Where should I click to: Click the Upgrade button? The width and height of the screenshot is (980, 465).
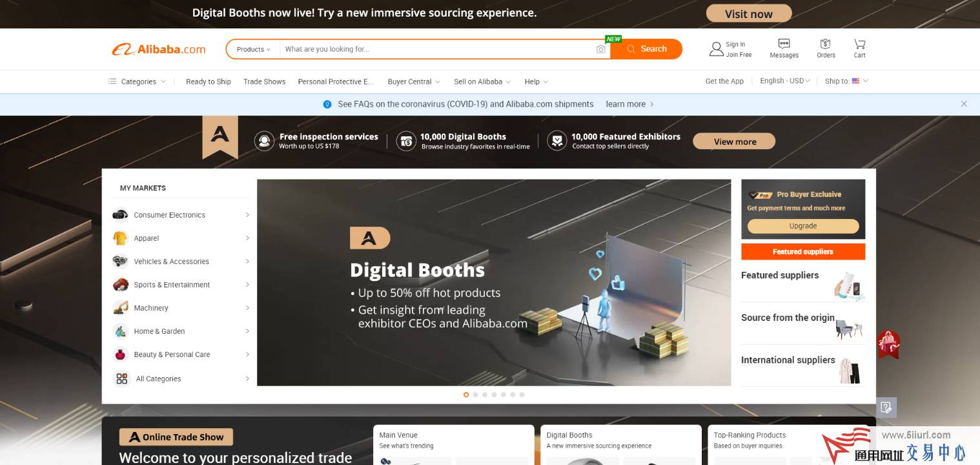tap(803, 226)
